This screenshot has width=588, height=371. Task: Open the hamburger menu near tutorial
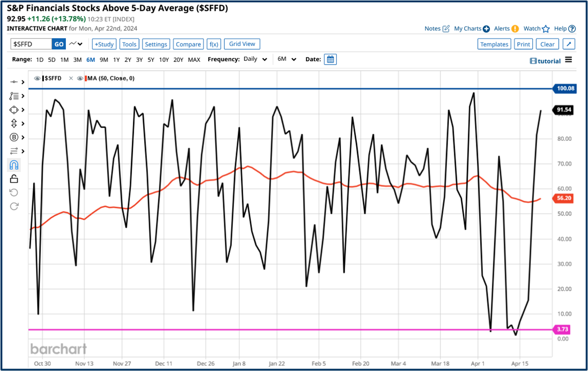pyautogui.click(x=569, y=60)
